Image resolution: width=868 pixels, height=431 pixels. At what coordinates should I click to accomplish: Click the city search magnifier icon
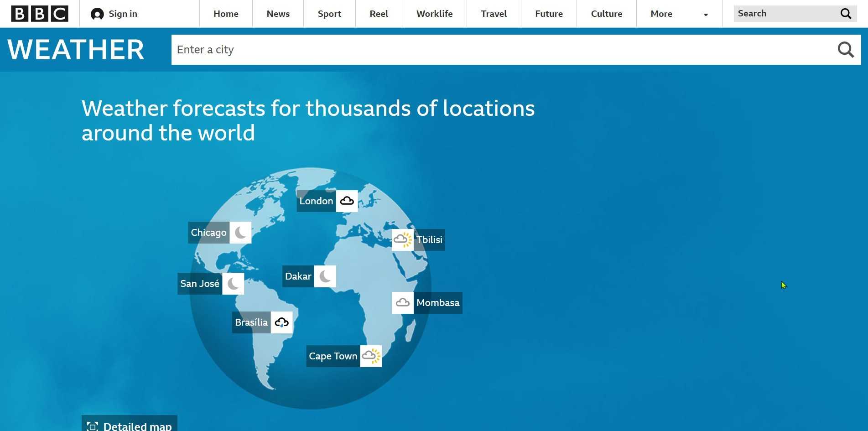coord(845,50)
